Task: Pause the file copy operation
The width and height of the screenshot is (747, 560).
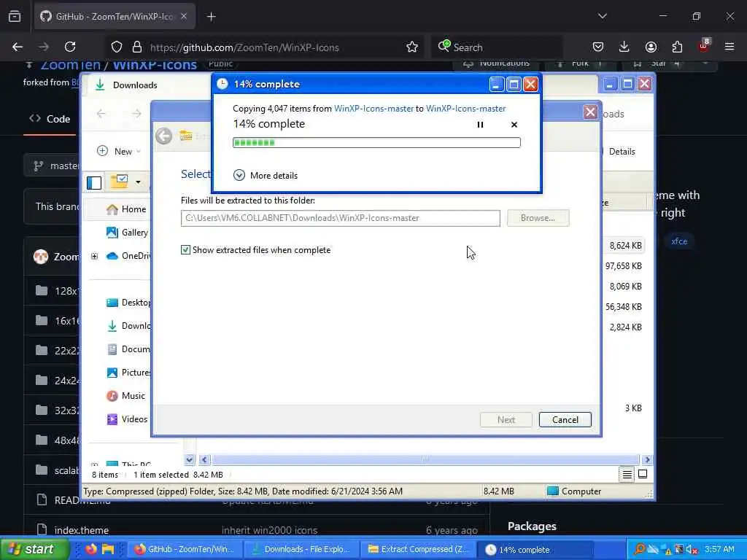Action: pos(480,125)
